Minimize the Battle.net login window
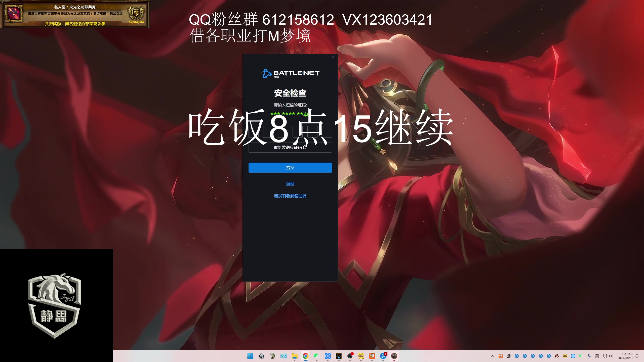This screenshot has width=644, height=362. point(324,57)
